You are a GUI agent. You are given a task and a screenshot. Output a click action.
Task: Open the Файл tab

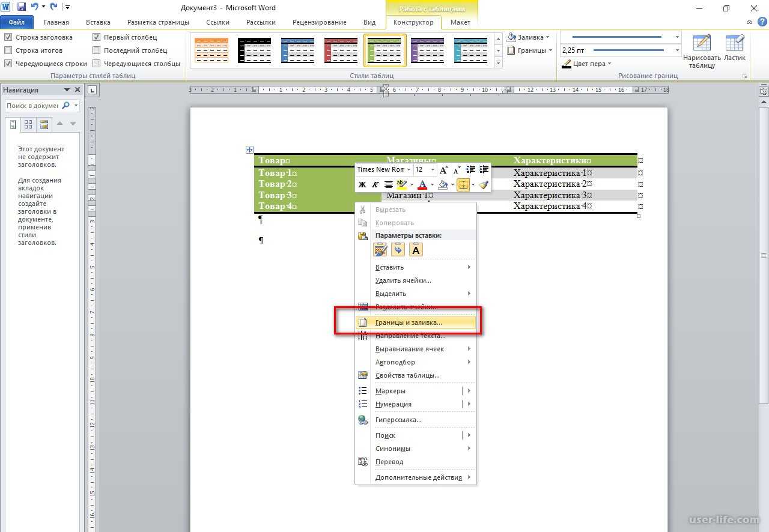16,22
